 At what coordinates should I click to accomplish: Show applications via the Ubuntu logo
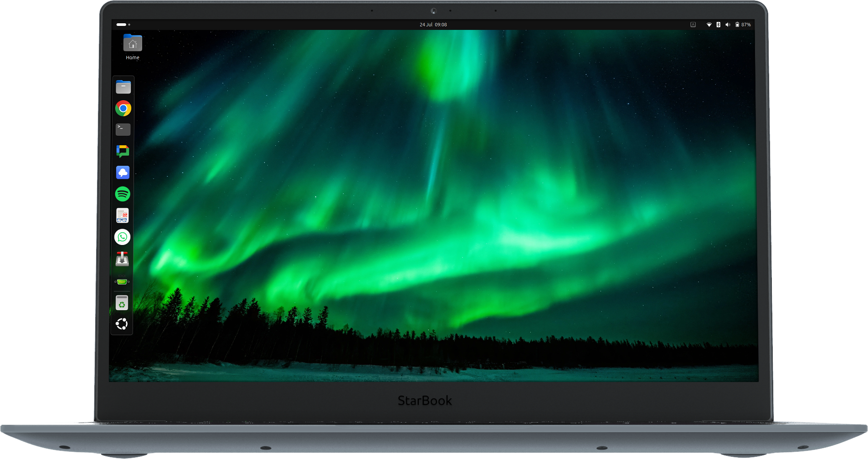click(x=122, y=324)
